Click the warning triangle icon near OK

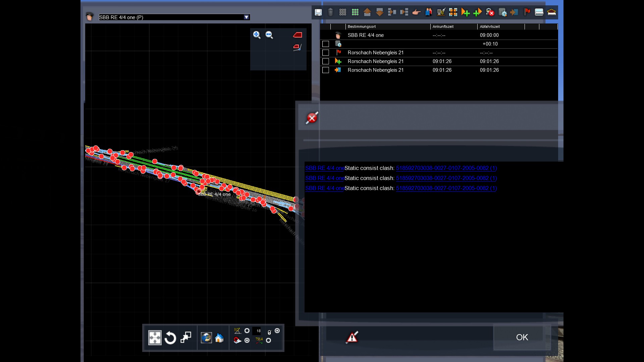click(352, 337)
